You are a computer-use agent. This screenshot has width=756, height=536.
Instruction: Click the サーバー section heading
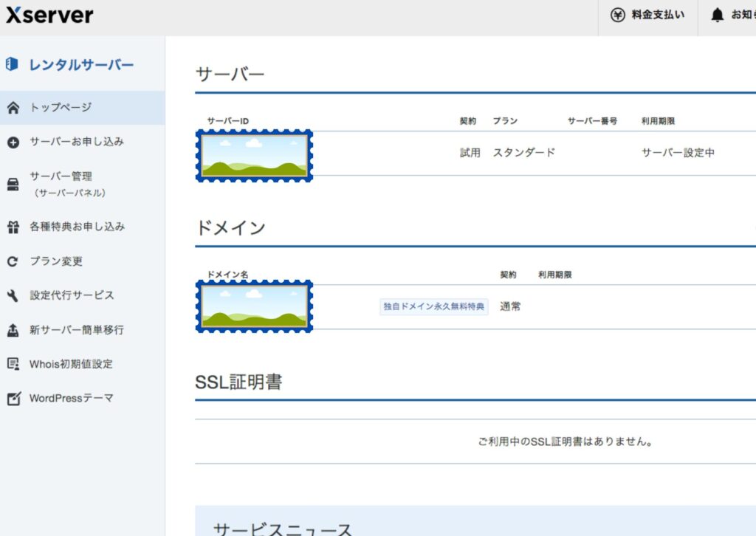tap(230, 75)
